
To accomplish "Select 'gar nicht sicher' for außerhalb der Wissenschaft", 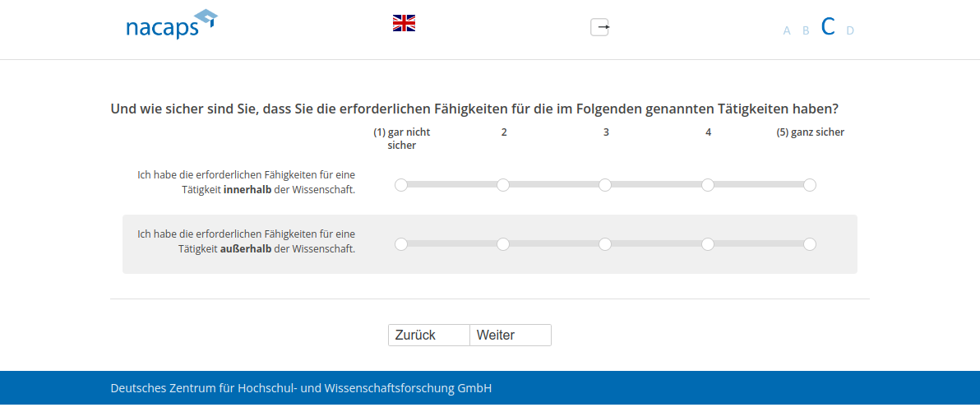I will tap(401, 244).
